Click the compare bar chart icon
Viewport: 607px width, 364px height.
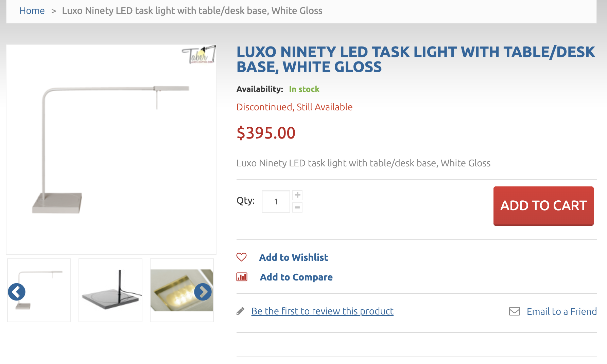242,277
